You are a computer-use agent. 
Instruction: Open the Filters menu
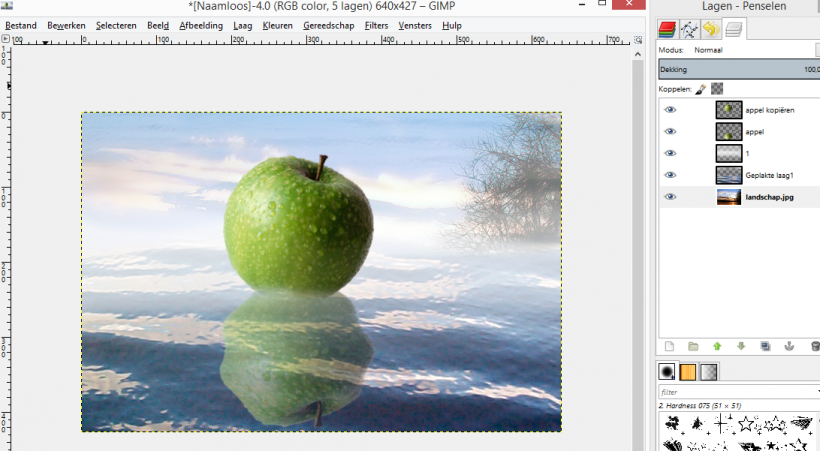click(x=376, y=25)
